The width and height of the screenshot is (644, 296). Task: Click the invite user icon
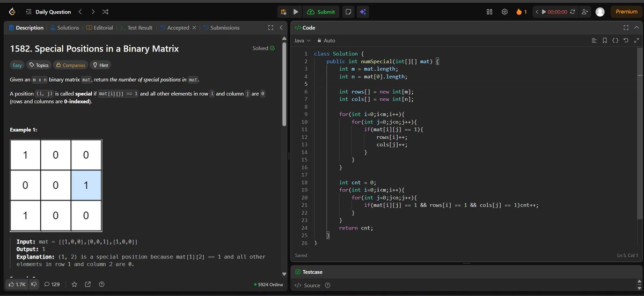tap(584, 12)
